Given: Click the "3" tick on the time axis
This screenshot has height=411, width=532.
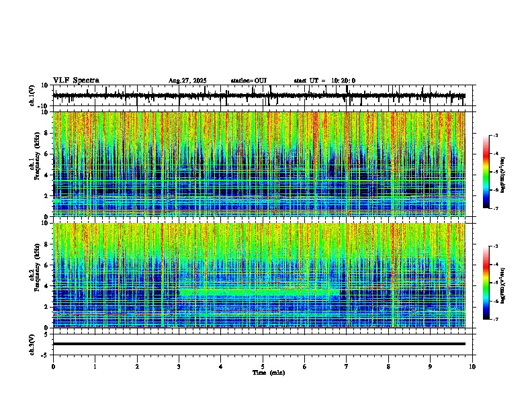Looking at the screenshot, I should (x=179, y=367).
